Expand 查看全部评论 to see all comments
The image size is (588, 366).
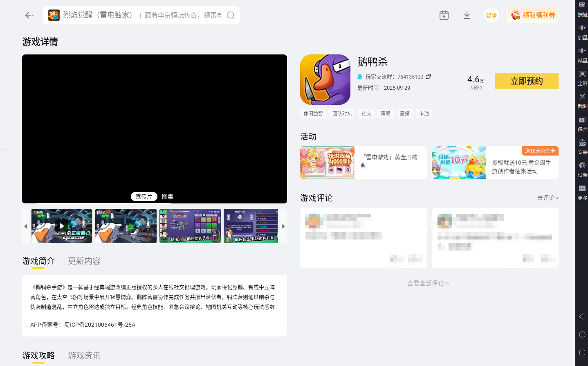(428, 282)
